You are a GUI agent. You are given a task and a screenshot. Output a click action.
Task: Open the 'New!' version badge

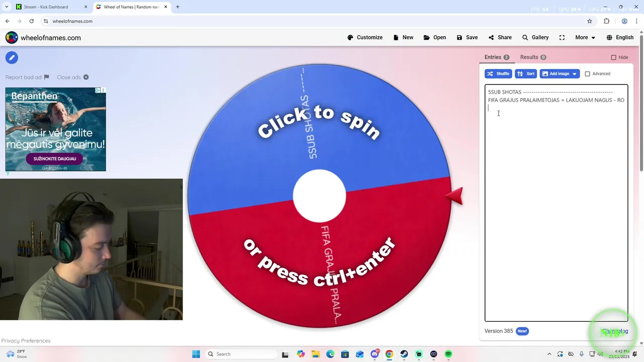522,331
